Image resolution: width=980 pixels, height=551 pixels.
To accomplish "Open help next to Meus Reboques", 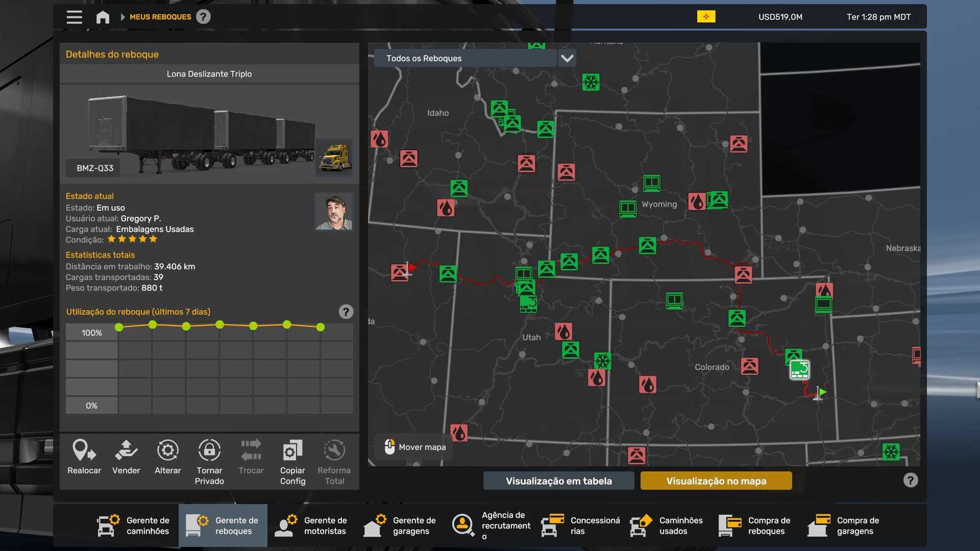I will pos(203,17).
